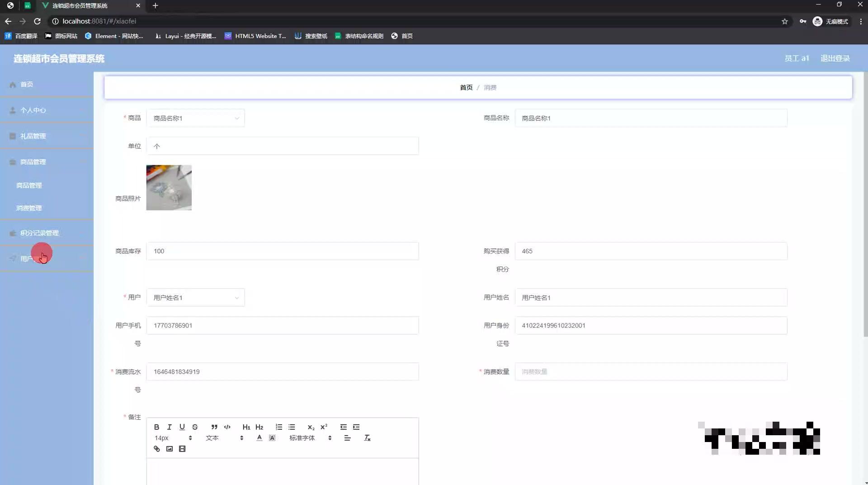Viewport: 868px width, 485px height.
Task: Open the 标准字体 font family dropdown
Action: (x=311, y=438)
